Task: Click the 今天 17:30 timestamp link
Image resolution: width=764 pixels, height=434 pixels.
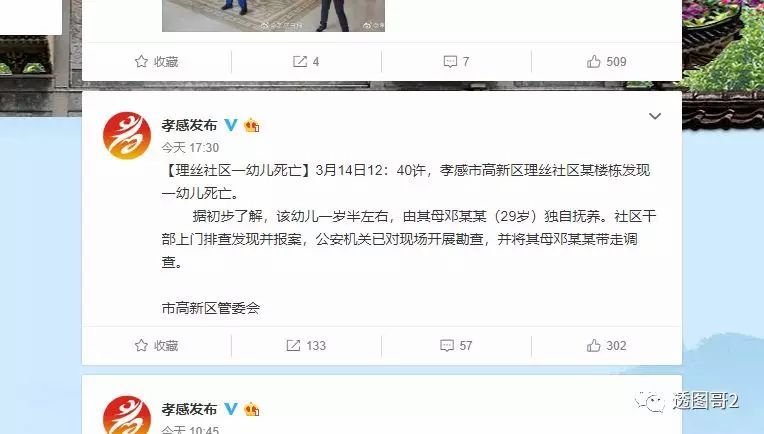Action: (x=190, y=148)
